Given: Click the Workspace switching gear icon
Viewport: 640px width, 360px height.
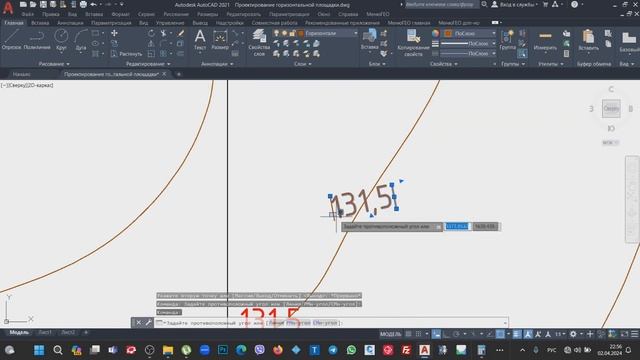Looking at the screenshot, I should [x=573, y=334].
